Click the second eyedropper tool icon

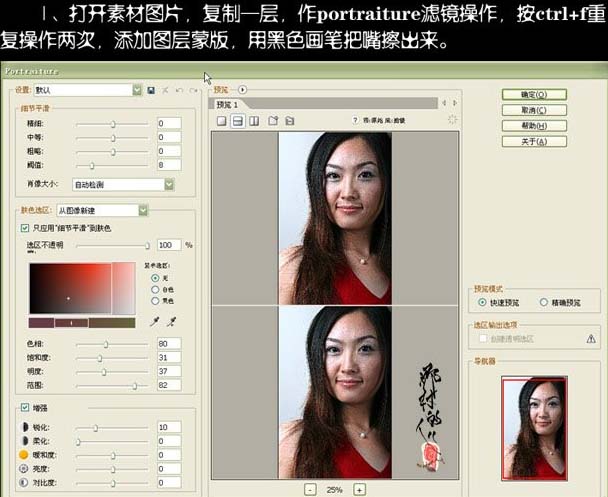[x=172, y=322]
